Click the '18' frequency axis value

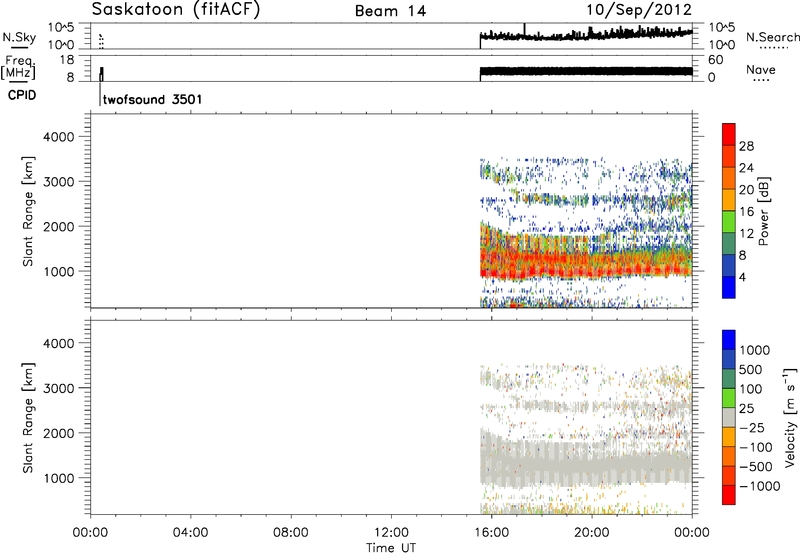tap(67, 60)
